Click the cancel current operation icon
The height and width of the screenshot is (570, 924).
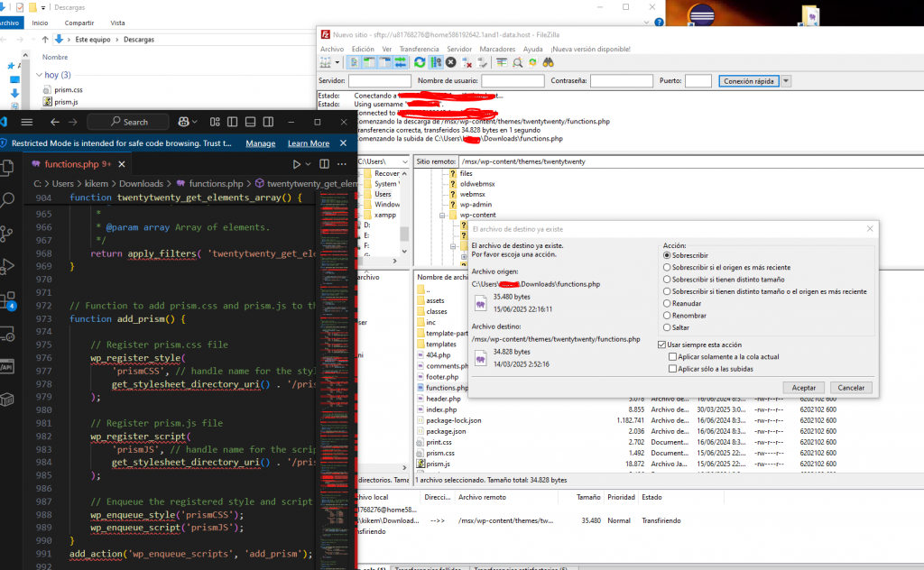tap(450, 62)
